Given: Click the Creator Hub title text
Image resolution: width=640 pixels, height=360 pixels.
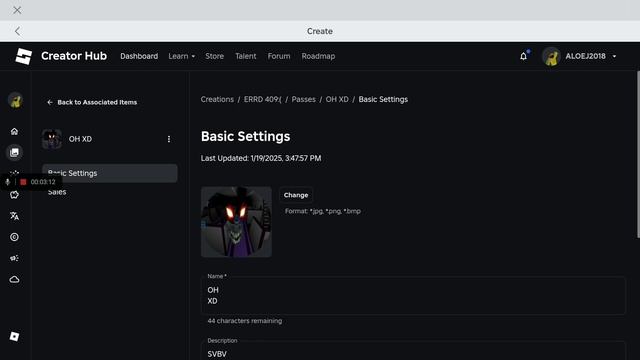Looking at the screenshot, I should 74,56.
